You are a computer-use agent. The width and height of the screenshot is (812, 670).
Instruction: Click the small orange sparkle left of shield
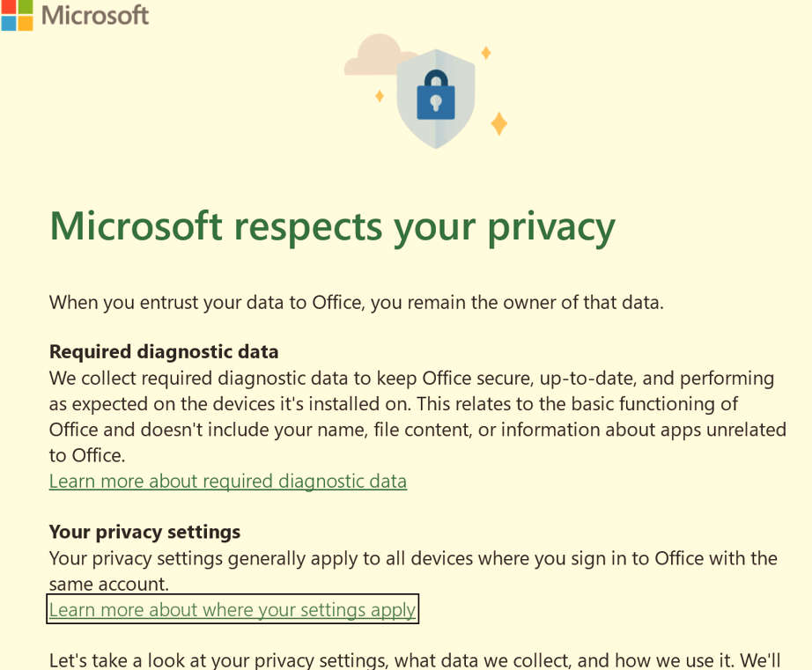tap(380, 96)
